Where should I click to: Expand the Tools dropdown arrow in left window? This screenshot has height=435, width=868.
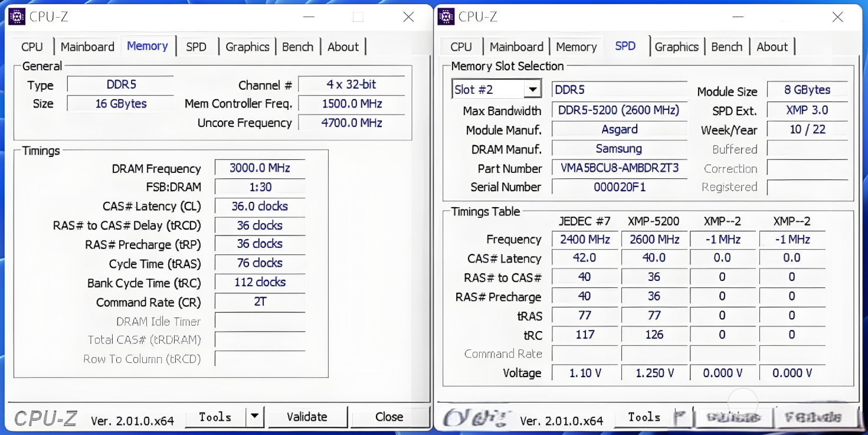(x=255, y=417)
